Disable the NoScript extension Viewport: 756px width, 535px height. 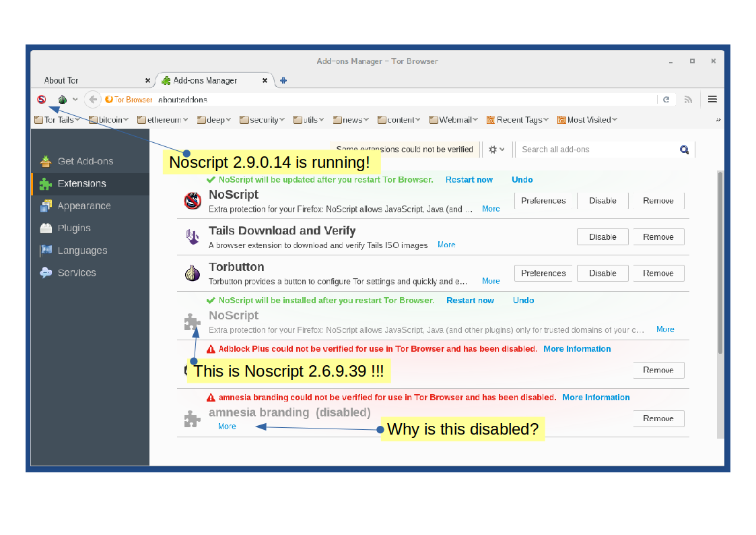click(x=603, y=201)
